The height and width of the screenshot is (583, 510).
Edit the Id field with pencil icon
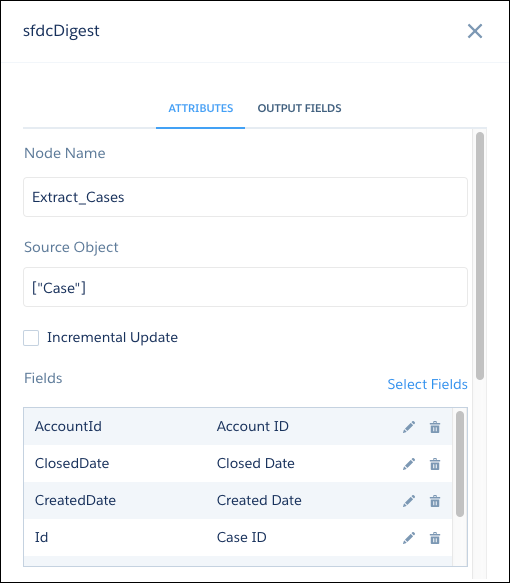409,538
